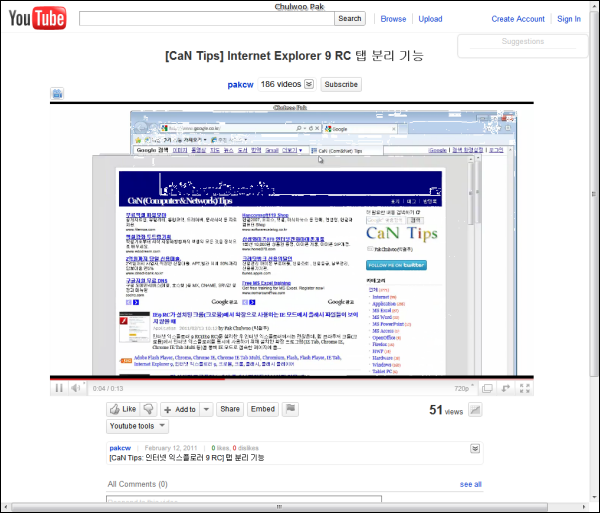Click the red video progress bar
The height and width of the screenshot is (513, 600).
click(137, 378)
